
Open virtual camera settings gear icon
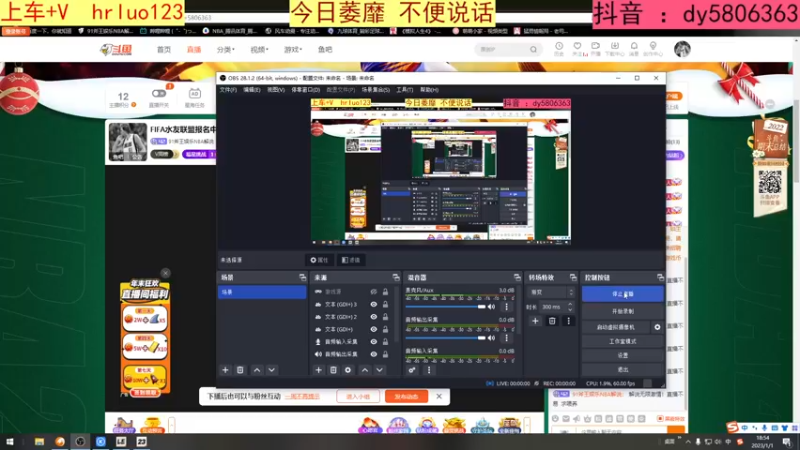tap(657, 327)
